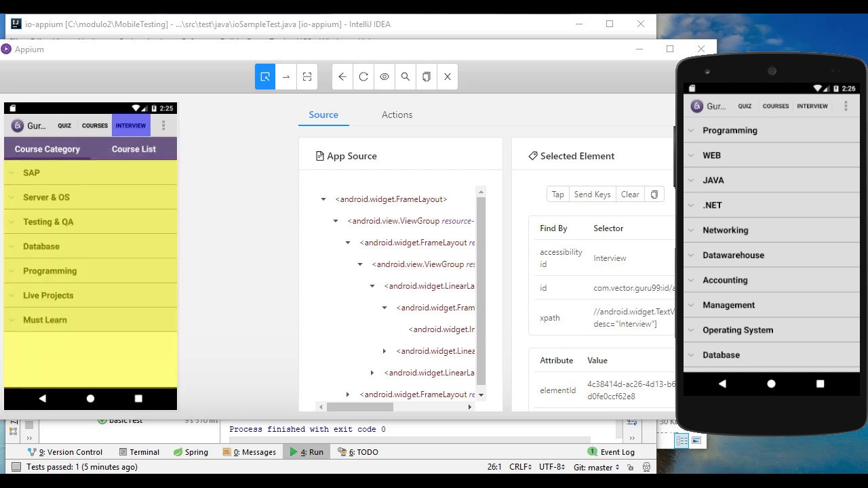Switch to the Actions tab

click(397, 115)
